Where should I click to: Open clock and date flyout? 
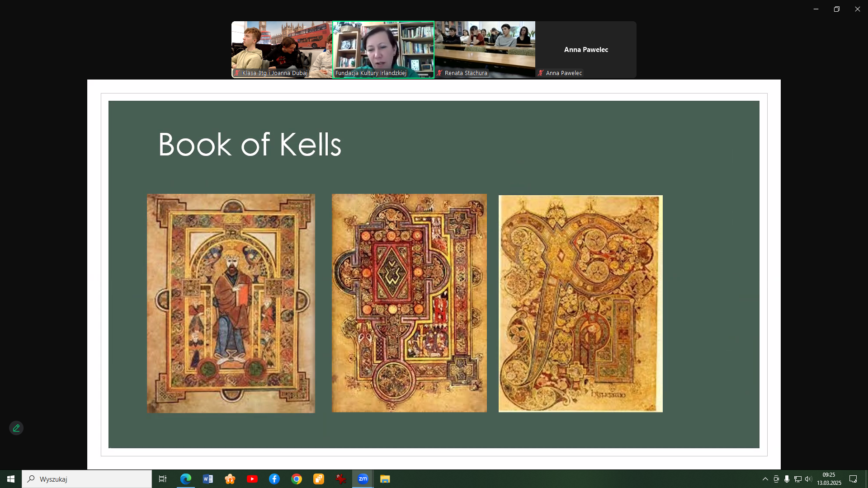pyautogui.click(x=829, y=479)
